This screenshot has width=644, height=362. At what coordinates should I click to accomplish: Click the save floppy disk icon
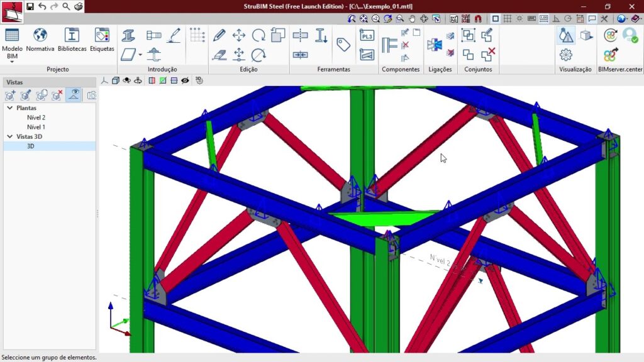(x=30, y=6)
